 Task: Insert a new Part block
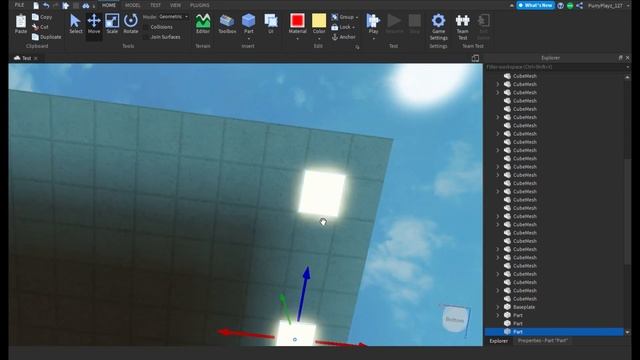[249, 22]
